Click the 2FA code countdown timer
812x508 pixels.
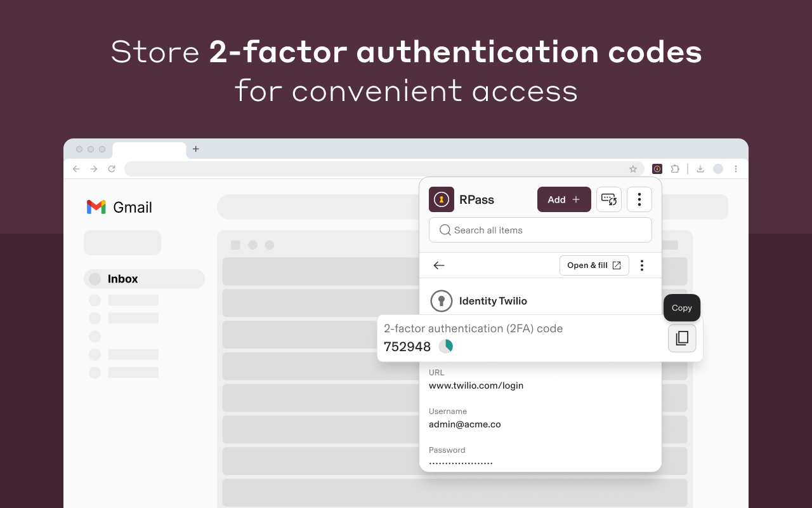coord(446,346)
